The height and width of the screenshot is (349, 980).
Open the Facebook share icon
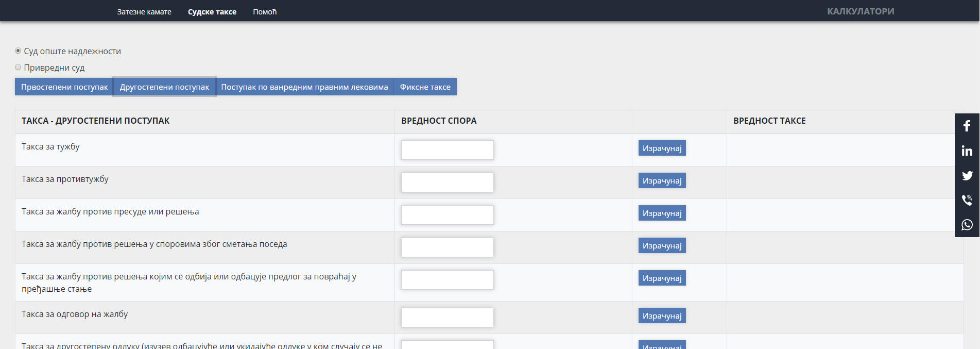967,126
